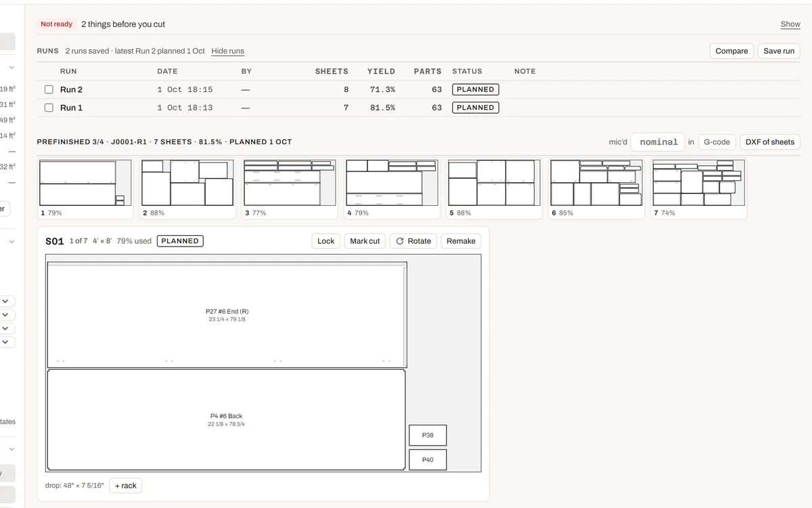Click the '1 Oct 18:13' date cell
The height and width of the screenshot is (508, 812).
point(185,108)
